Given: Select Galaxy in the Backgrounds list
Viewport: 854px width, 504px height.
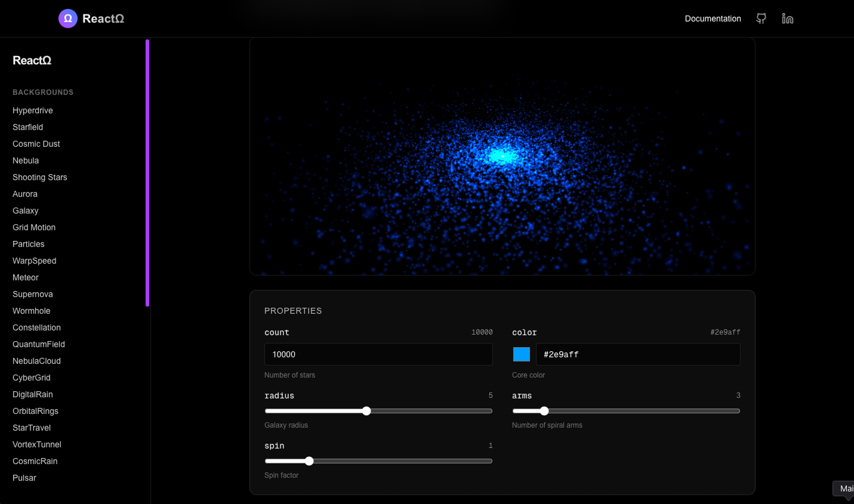Looking at the screenshot, I should 26,211.
